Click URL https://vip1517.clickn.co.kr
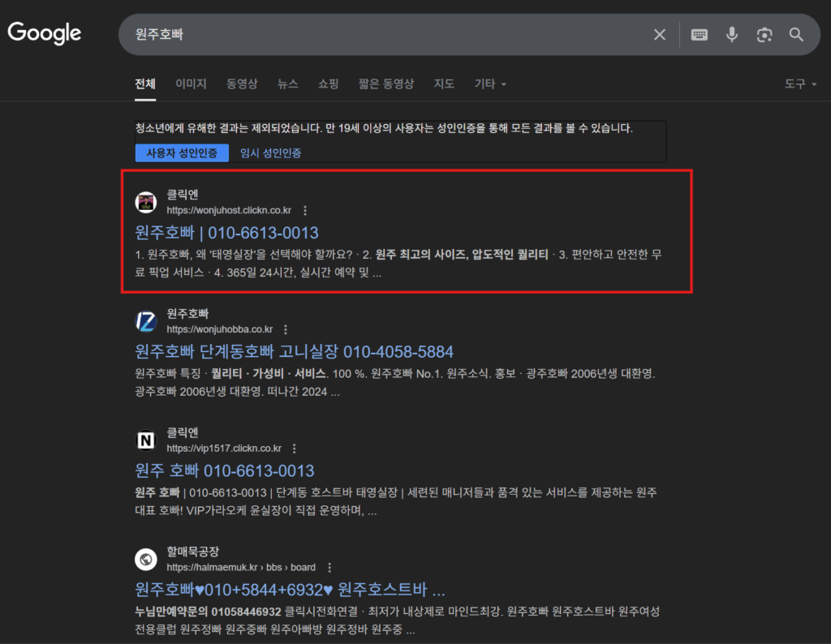Screen dimensions: 831x644 (x=224, y=448)
